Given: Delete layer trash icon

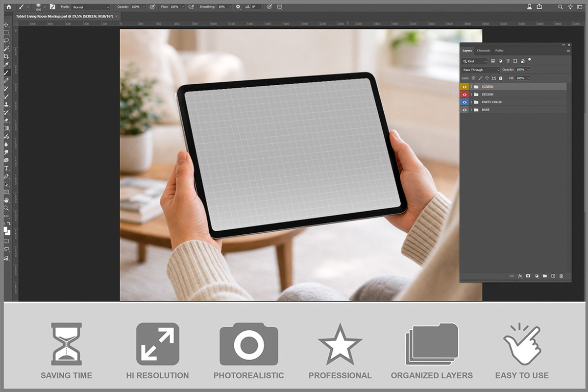Looking at the screenshot, I should coord(561,276).
